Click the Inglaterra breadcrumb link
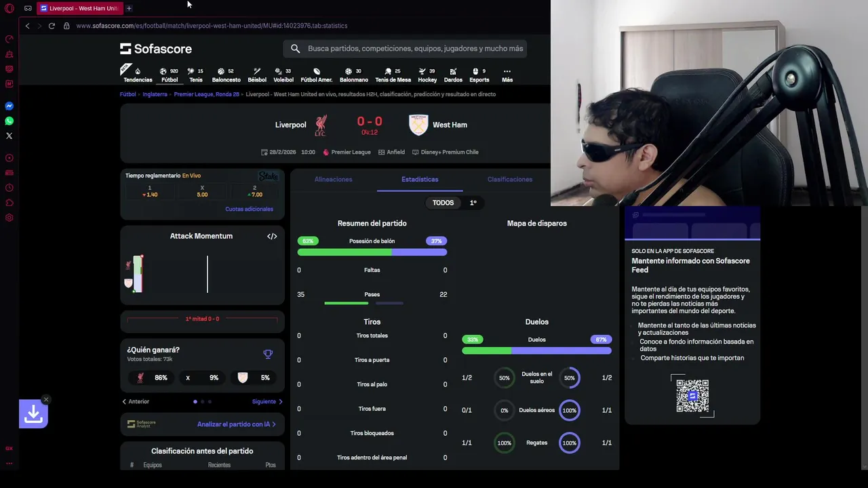The height and width of the screenshot is (488, 868). tap(155, 94)
